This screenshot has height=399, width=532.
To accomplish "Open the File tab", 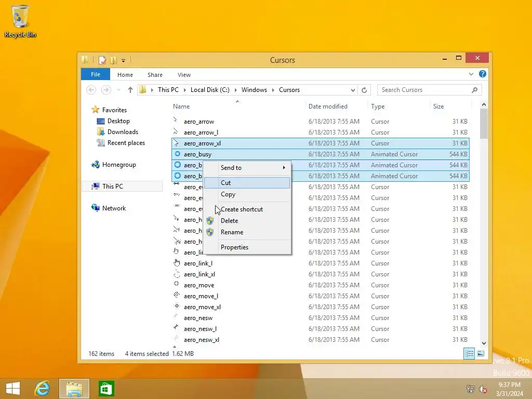I will pos(96,74).
